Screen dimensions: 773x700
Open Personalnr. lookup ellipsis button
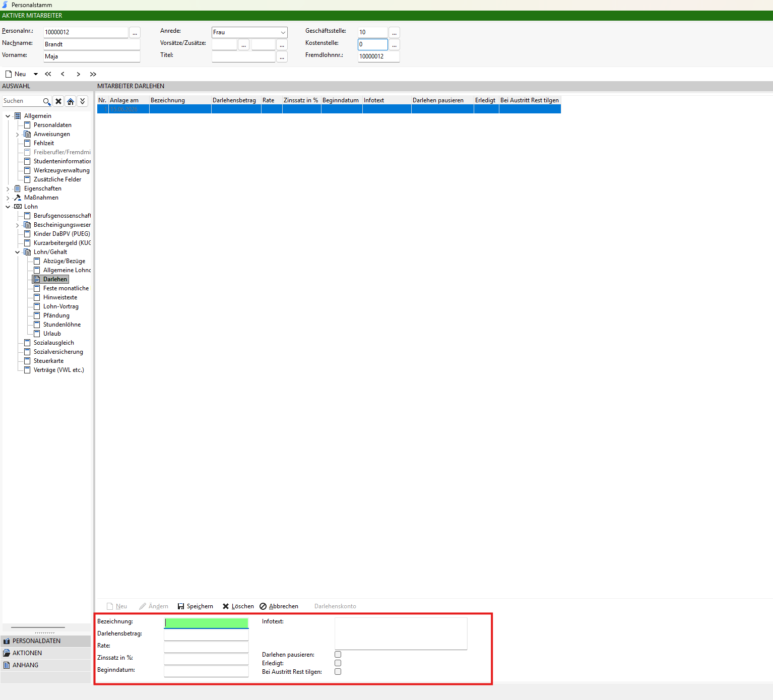[135, 32]
